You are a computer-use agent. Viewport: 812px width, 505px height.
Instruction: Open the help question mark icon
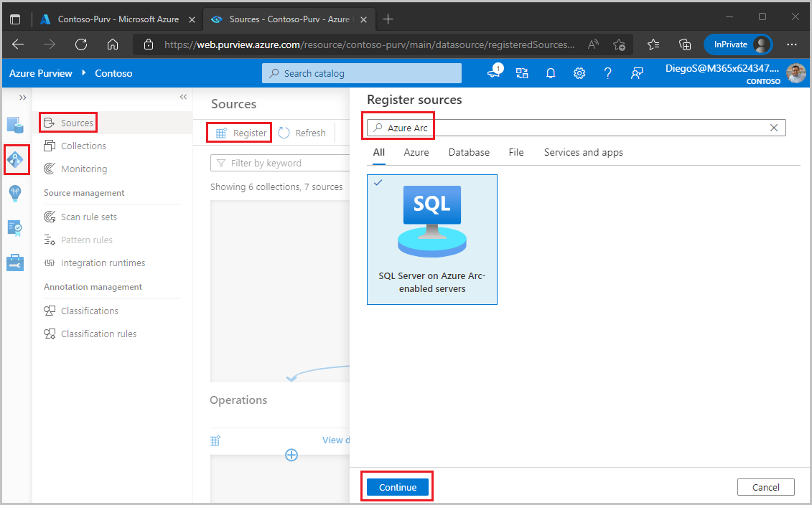(607, 72)
